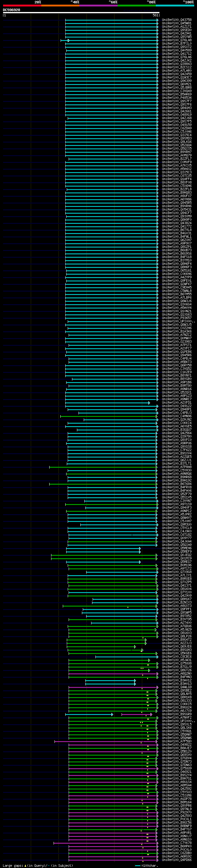Select hit label UniRef100_A1Z1T1

coord(177,26)
